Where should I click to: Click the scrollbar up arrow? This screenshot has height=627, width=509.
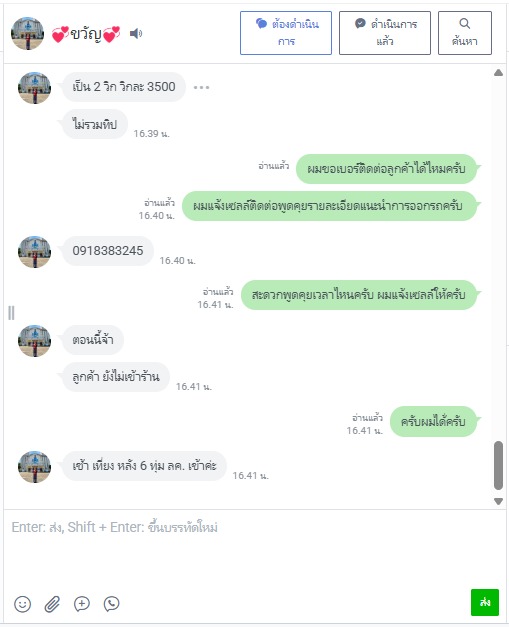pyautogui.click(x=498, y=72)
